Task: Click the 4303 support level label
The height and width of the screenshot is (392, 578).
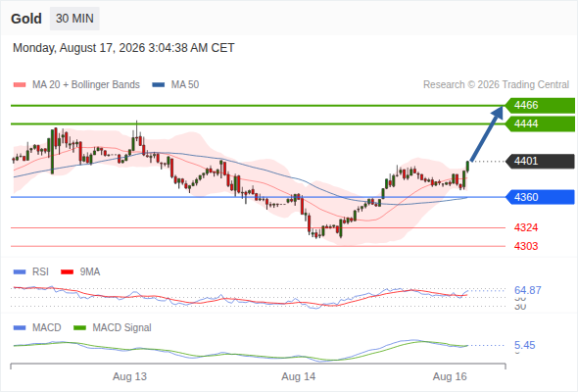Action: click(x=526, y=246)
